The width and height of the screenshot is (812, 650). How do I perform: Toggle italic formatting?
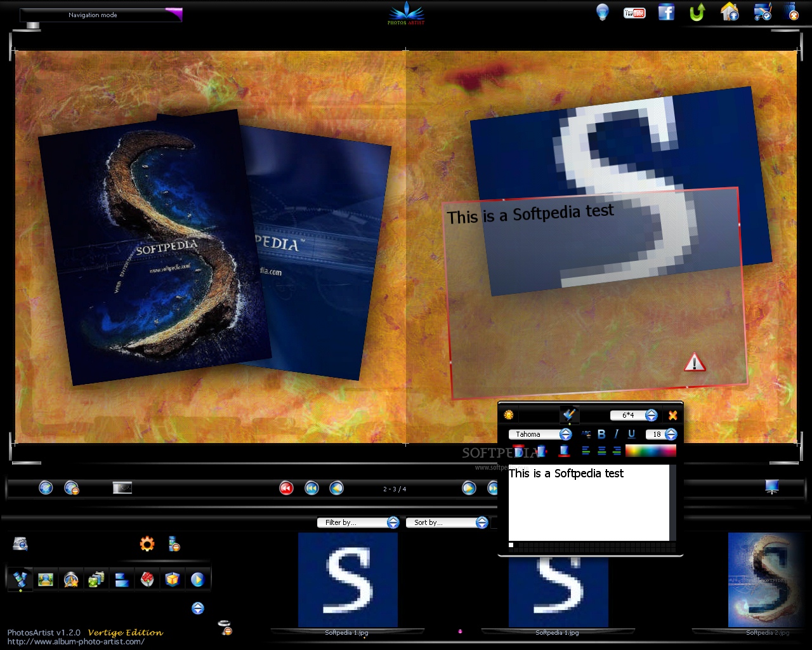tap(616, 434)
